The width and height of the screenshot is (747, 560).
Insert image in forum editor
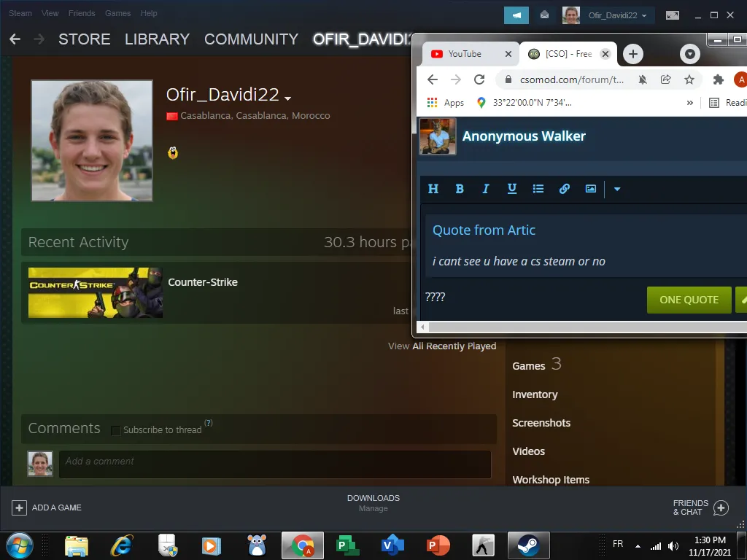[590, 189]
